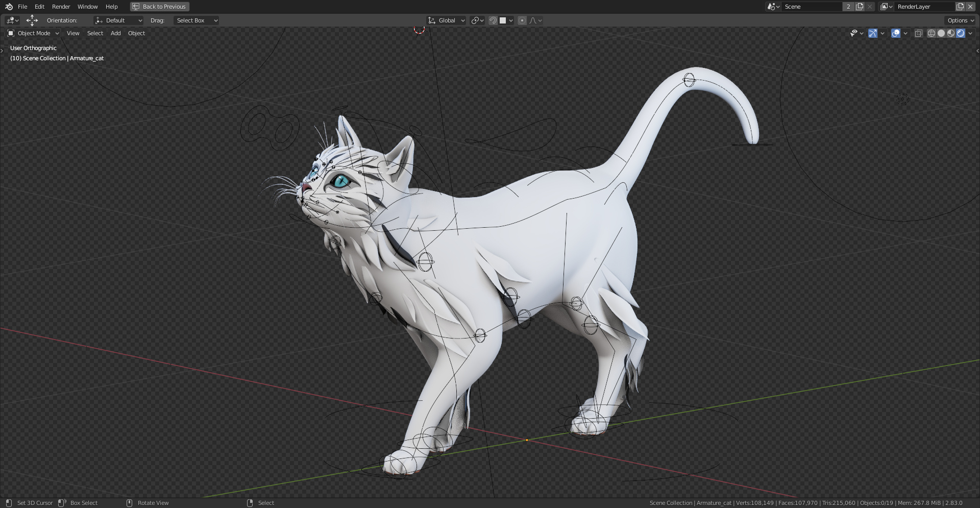Click the new scene icon
The image size is (980, 508).
coord(860,7)
